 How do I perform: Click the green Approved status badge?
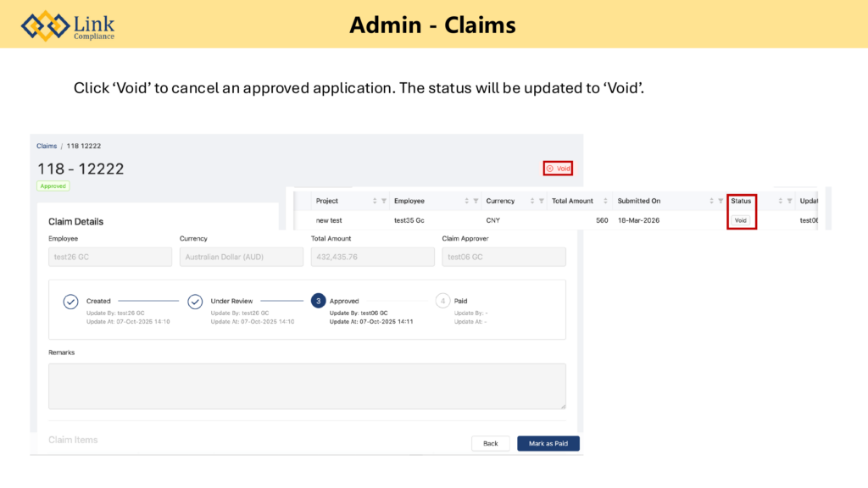coord(53,186)
